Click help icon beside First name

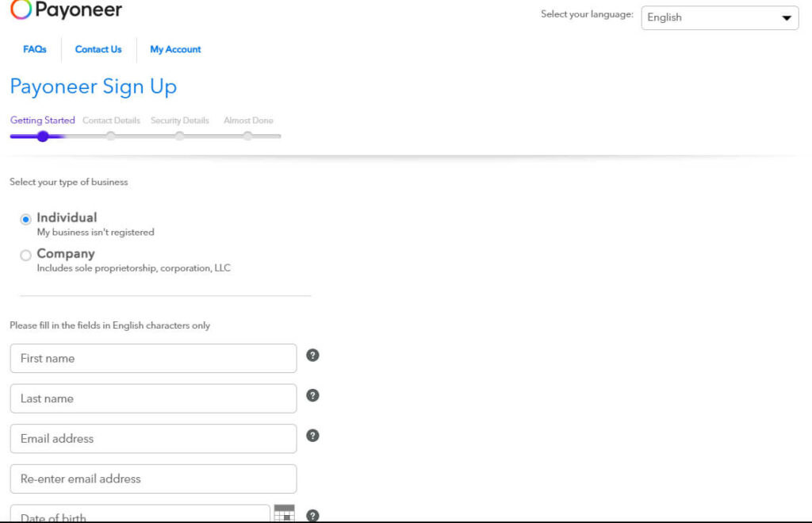(x=312, y=355)
